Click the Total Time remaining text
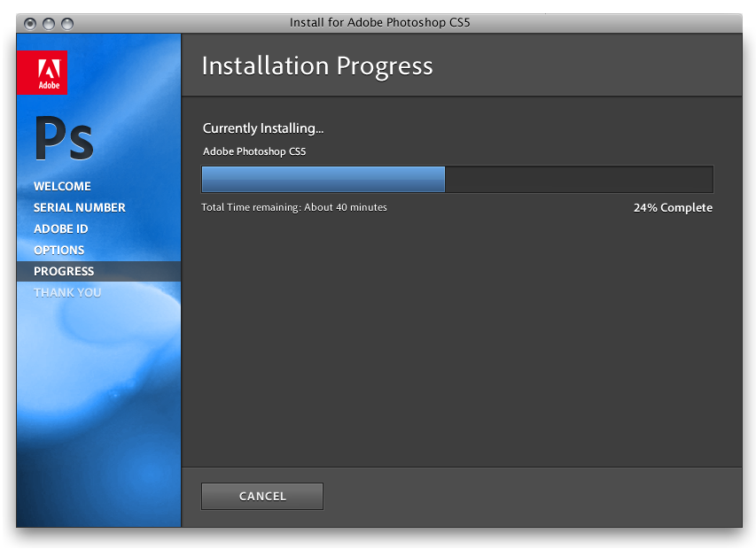 pyautogui.click(x=294, y=207)
